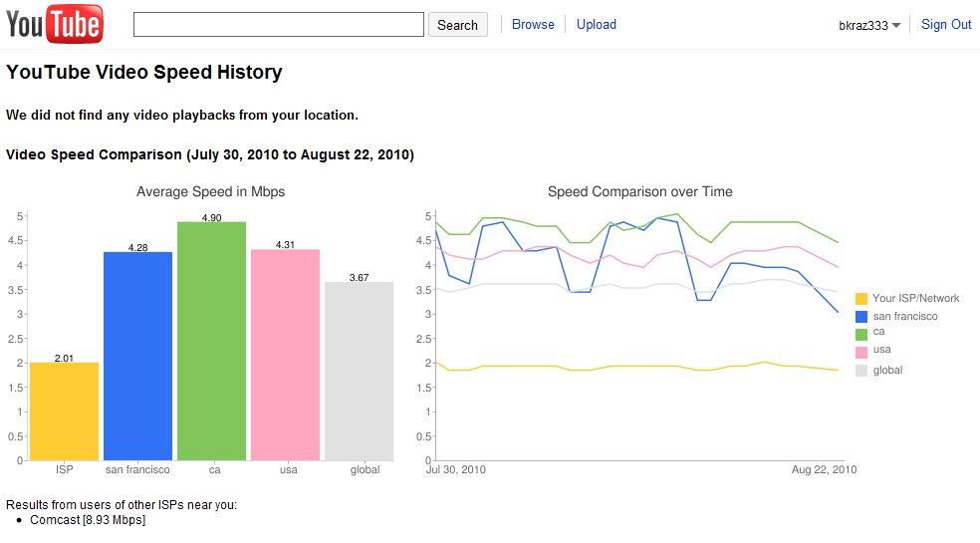Click the green ca bar
This screenshot has height=543, width=980.
pos(212,341)
